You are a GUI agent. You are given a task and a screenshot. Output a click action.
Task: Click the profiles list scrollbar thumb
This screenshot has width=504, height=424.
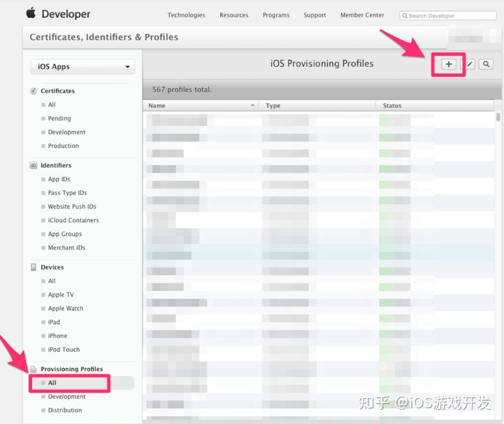[x=498, y=117]
